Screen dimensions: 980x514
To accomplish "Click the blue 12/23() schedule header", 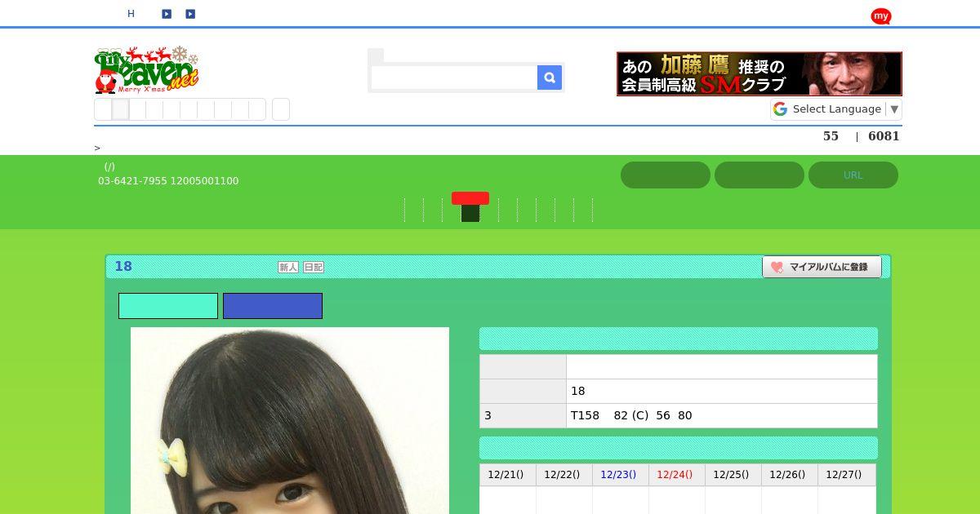I will [620, 475].
